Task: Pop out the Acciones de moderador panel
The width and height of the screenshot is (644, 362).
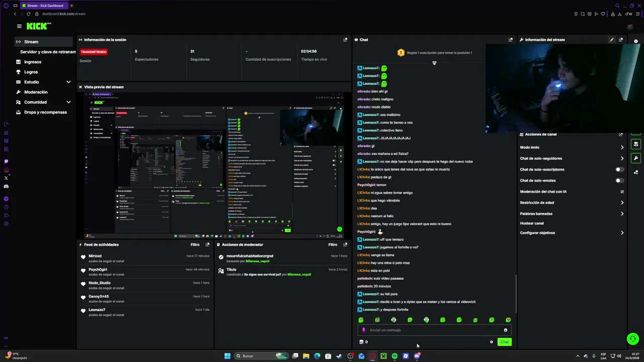Action: (345, 245)
